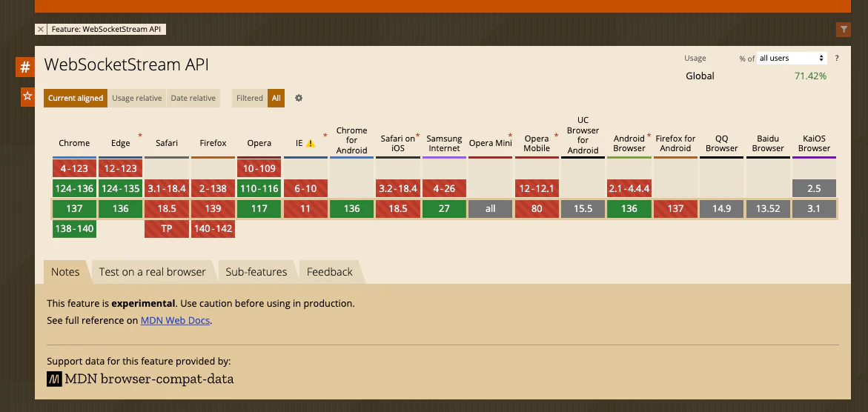Viewport: 868px width, 412px height.
Task: Select Opera Mini all cell
Action: pyautogui.click(x=490, y=209)
